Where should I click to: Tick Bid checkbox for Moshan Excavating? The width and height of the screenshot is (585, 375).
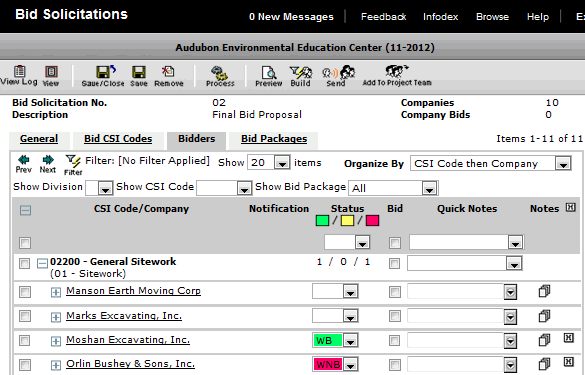tap(395, 340)
